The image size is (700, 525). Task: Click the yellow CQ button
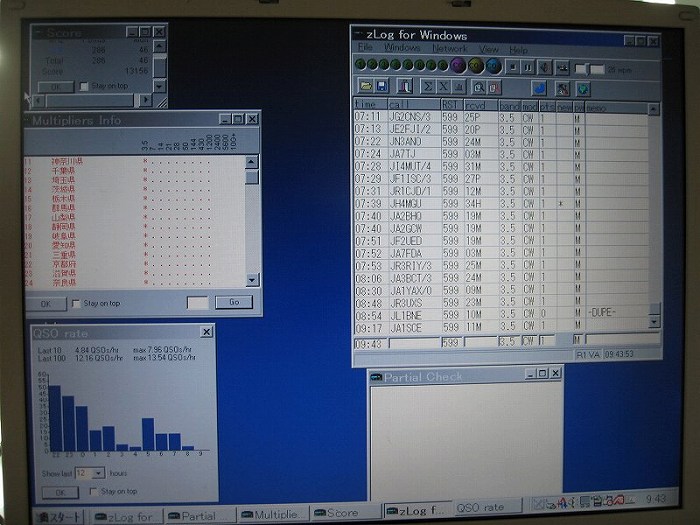476,67
